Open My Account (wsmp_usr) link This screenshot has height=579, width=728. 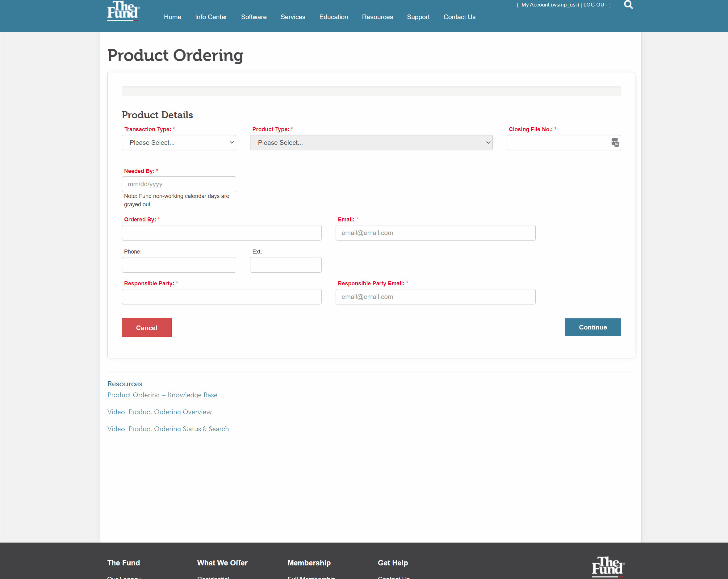(550, 5)
